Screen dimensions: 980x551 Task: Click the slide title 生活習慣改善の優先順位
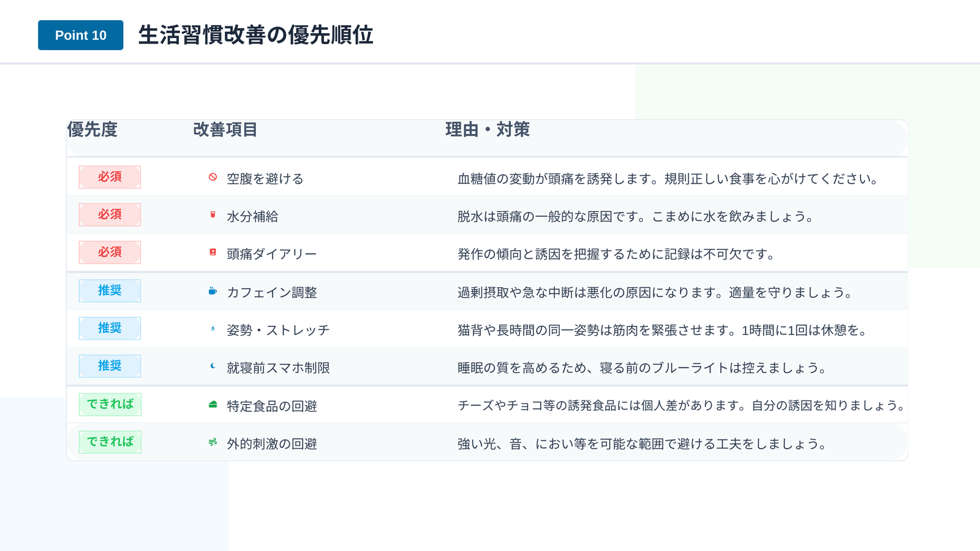tap(255, 35)
